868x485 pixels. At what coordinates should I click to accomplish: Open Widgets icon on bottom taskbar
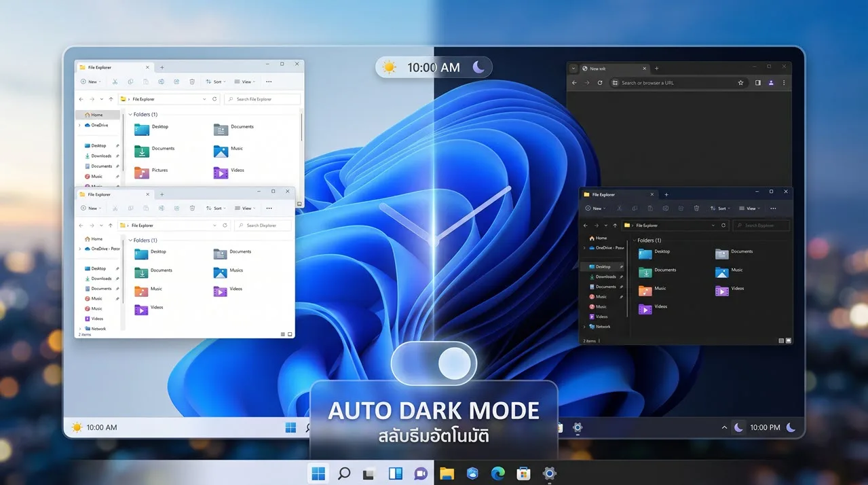[396, 473]
